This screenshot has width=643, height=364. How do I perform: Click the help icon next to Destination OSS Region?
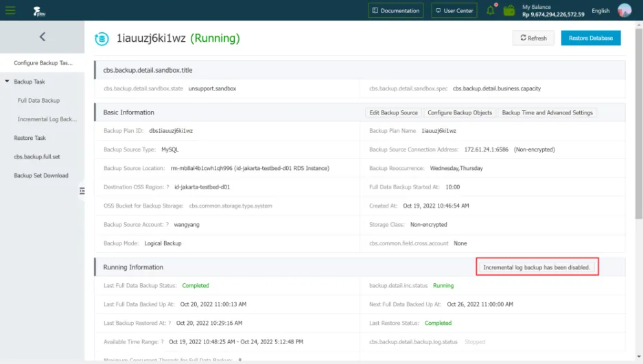click(167, 187)
